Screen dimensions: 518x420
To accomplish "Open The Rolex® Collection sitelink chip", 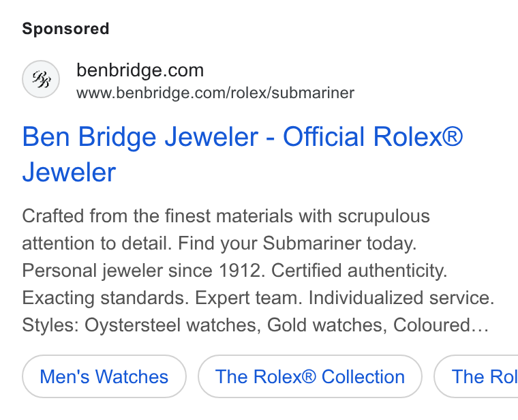I will pos(310,376).
